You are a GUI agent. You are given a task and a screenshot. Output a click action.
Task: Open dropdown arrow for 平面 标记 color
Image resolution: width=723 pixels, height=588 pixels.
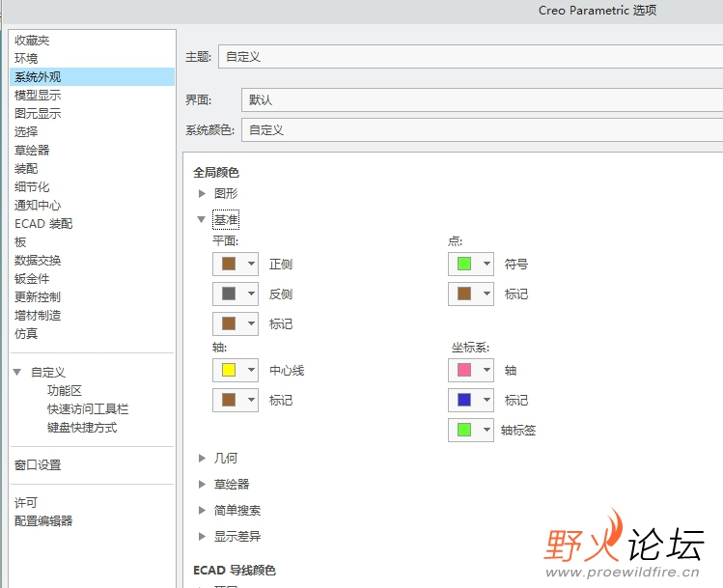pos(251,323)
